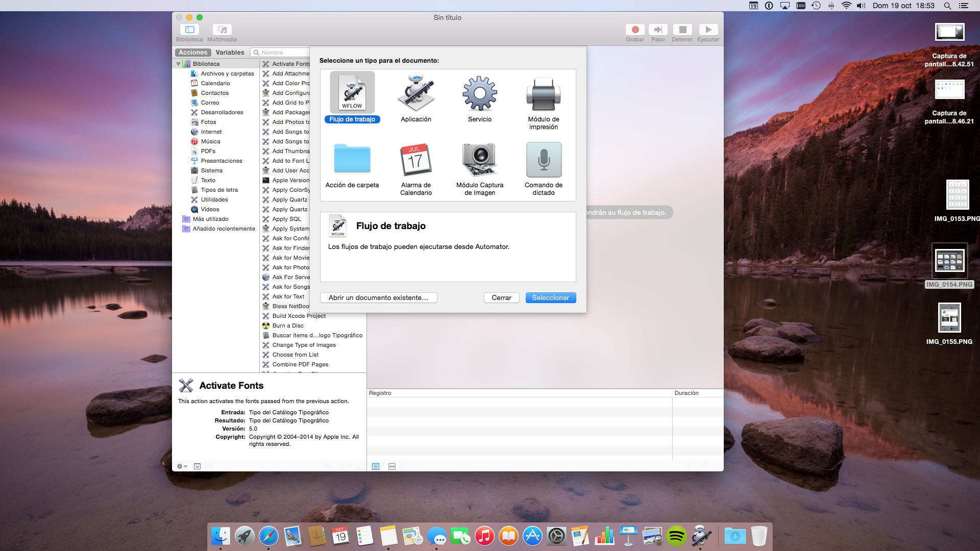Switch to the Acciones tab
Image resolution: width=980 pixels, height=551 pixels.
(x=193, y=53)
